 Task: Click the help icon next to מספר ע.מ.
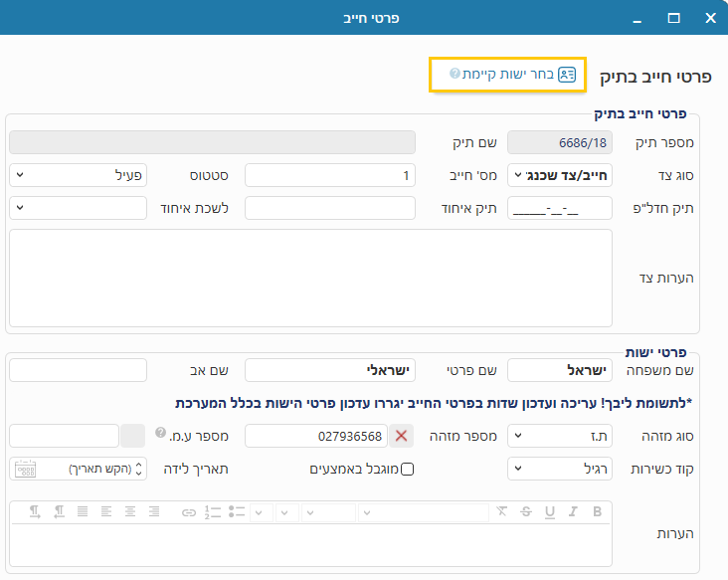pos(160,434)
